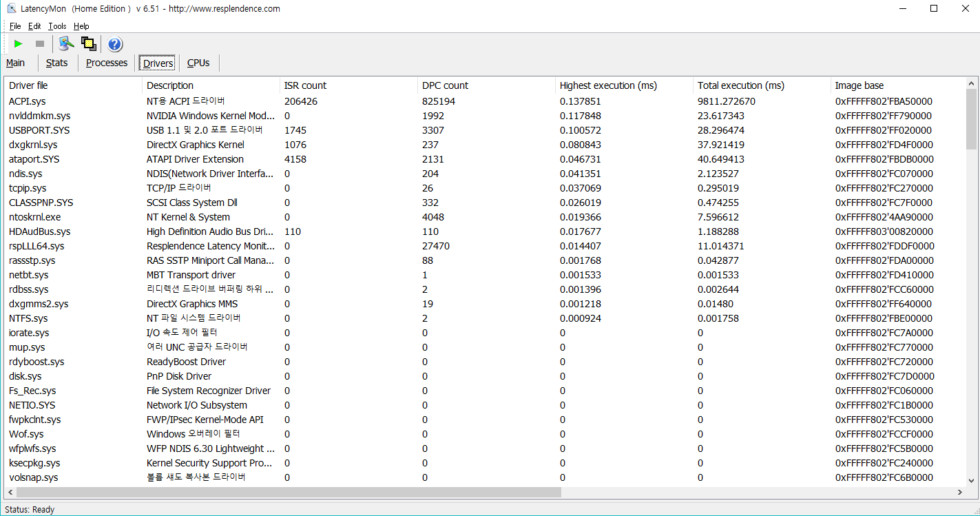Select the ACPI.sys driver entry

(x=27, y=101)
